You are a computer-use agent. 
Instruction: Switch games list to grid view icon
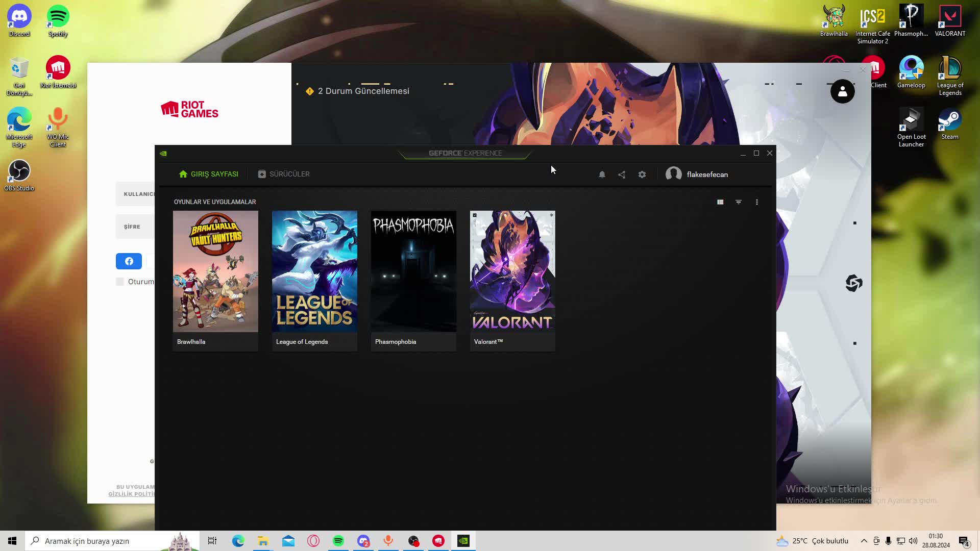720,202
